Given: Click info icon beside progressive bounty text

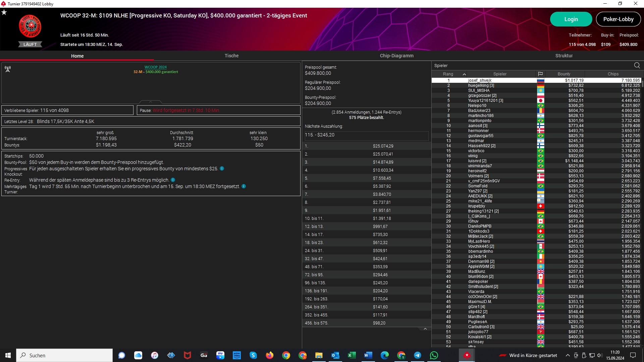Looking at the screenshot, I should tap(222, 169).
